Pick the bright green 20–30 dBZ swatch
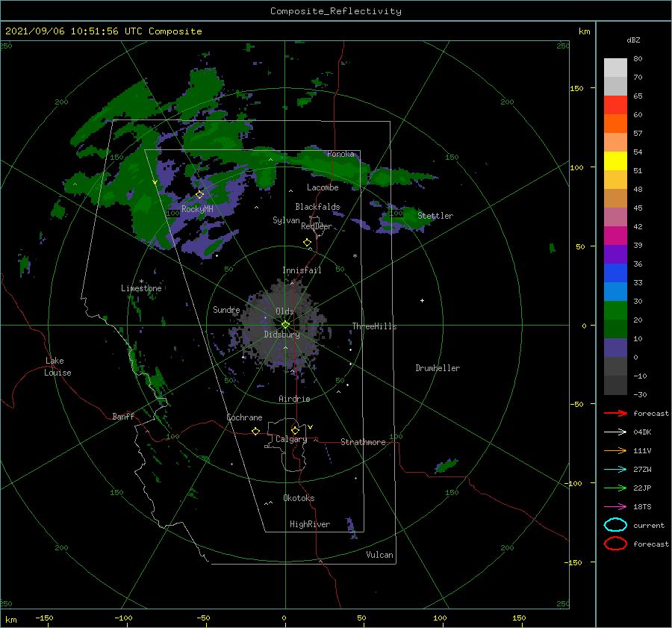Viewport: 672px width, 628px height. (x=615, y=310)
